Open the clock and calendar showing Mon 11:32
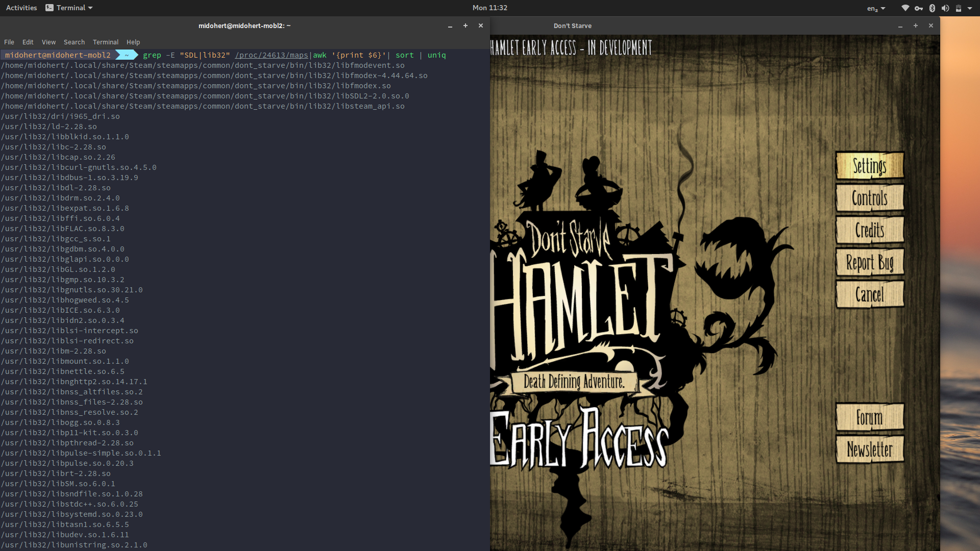Viewport: 980px width, 551px height. tap(489, 8)
